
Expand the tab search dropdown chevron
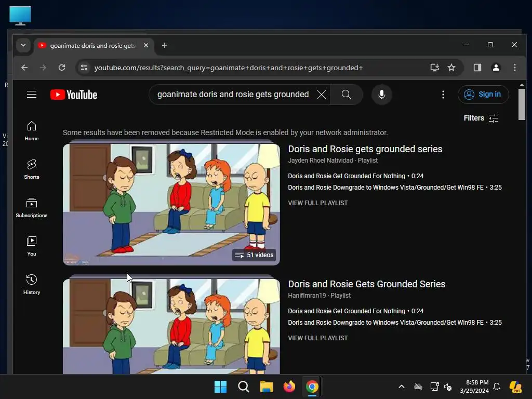23,45
